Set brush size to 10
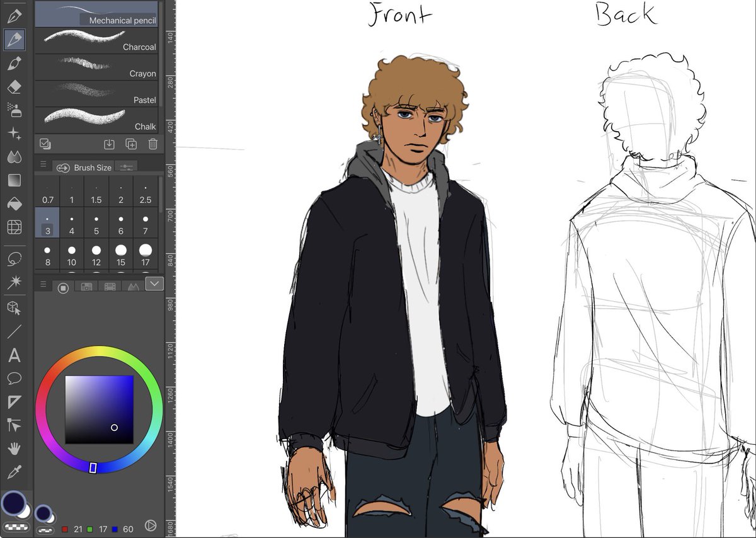The image size is (756, 538). 72,255
